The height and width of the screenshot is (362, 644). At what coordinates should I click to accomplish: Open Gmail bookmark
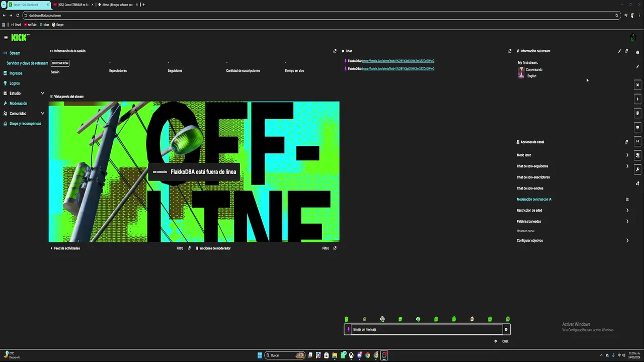point(16,25)
